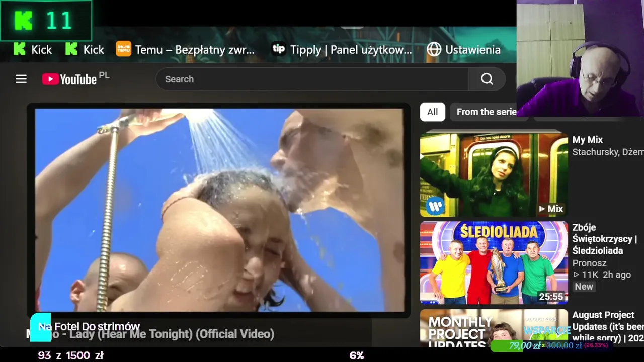Open the Ustawienia globe bookmark
The height and width of the screenshot is (362, 644).
click(x=463, y=49)
